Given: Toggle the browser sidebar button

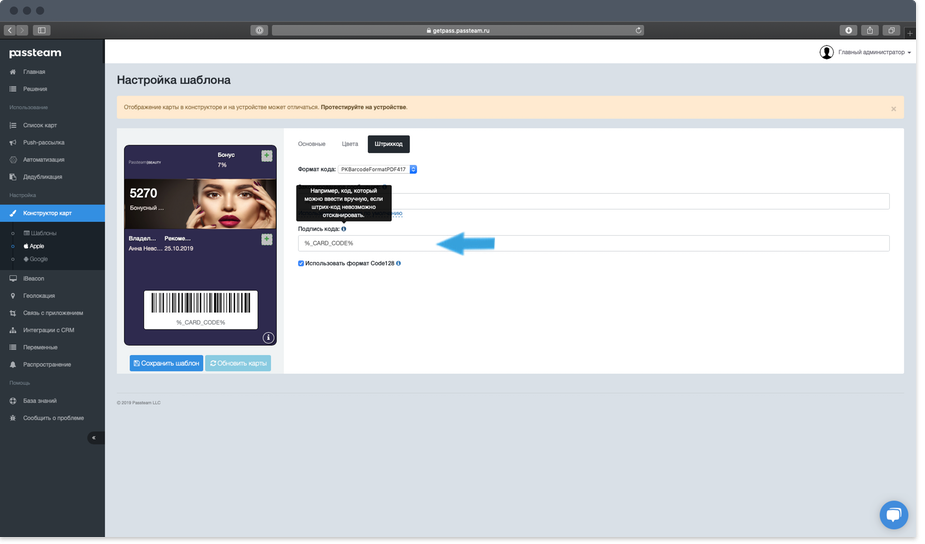Looking at the screenshot, I should (x=41, y=31).
